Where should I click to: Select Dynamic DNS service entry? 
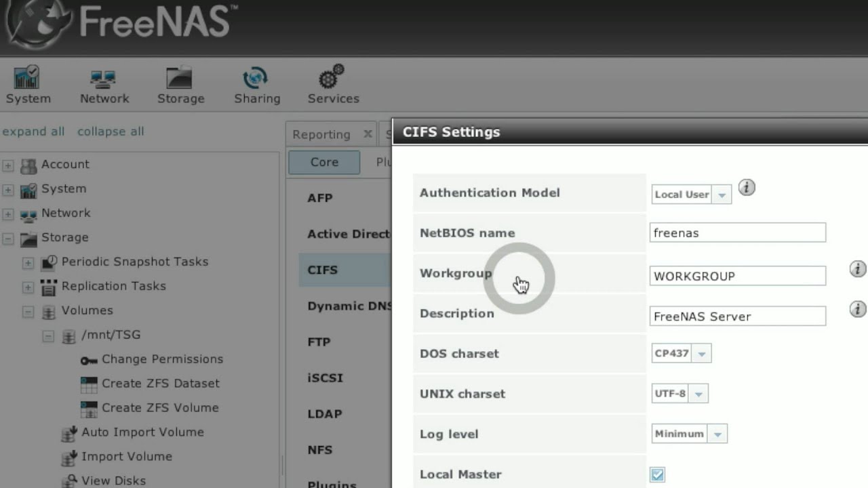[x=349, y=306]
